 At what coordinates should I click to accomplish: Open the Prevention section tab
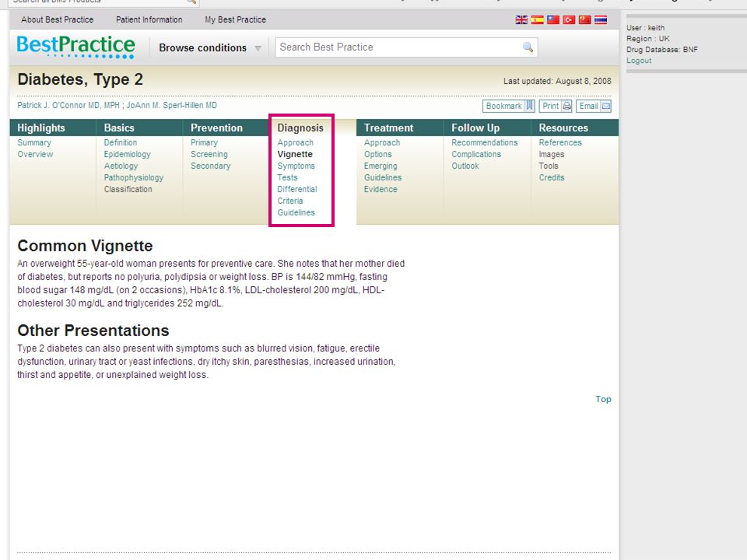click(x=216, y=128)
